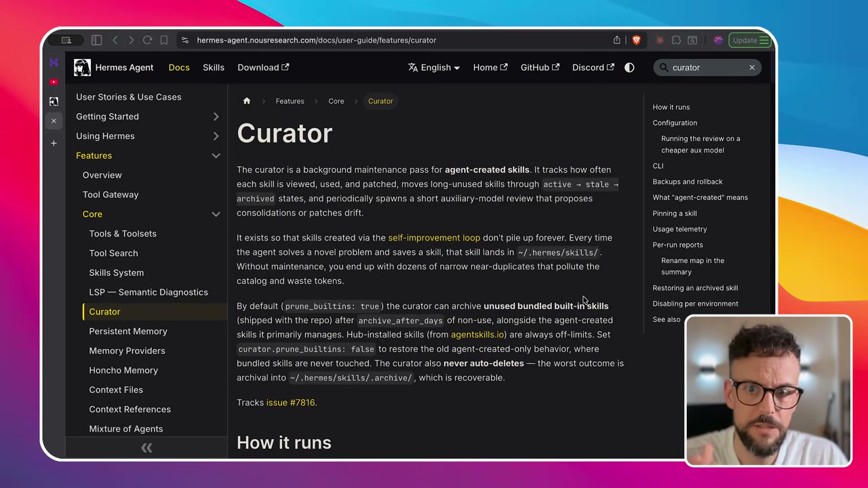Open Context Files in sidebar
This screenshot has width=868, height=488.
tap(116, 390)
